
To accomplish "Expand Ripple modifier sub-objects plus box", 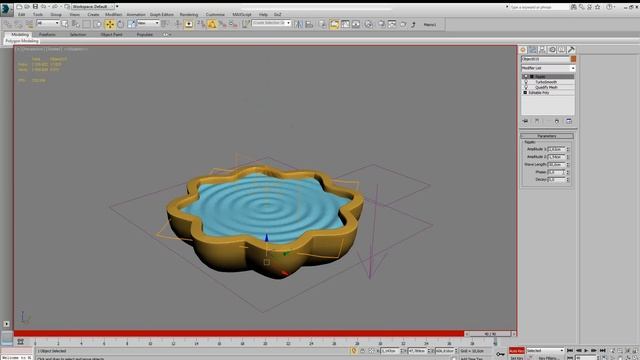I will (x=532, y=76).
